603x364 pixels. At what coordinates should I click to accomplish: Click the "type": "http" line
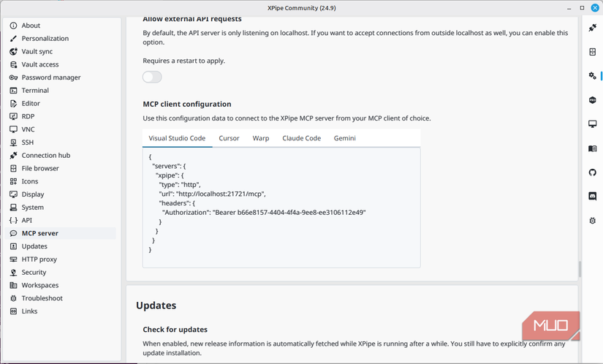pyautogui.click(x=180, y=184)
